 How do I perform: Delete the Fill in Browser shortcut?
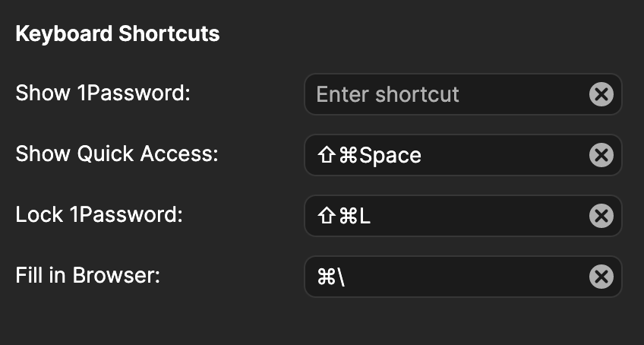(601, 277)
